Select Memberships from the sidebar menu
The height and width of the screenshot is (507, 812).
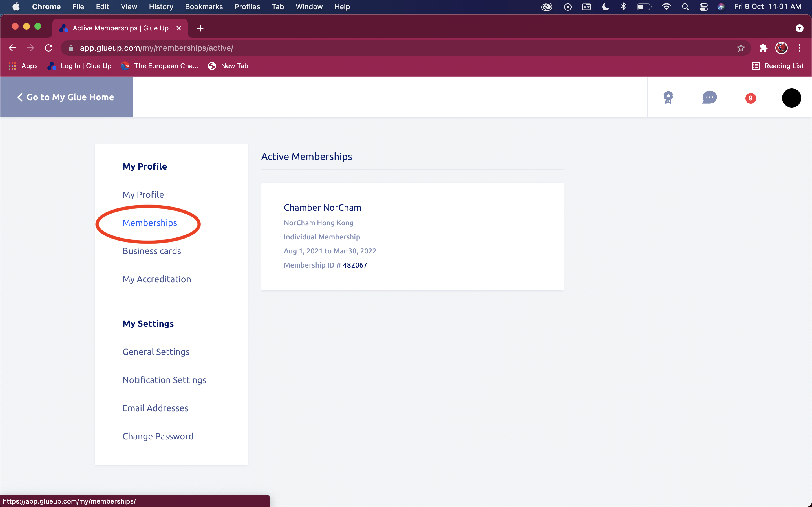pos(150,223)
